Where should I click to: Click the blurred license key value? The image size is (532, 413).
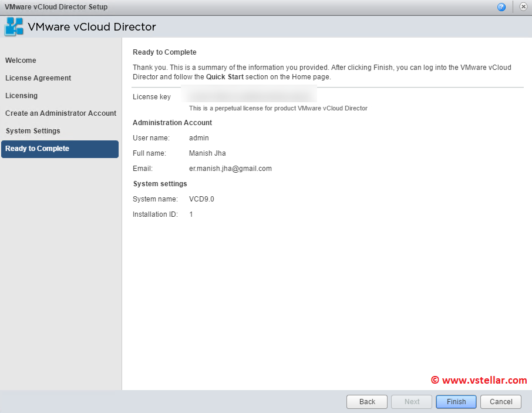[250, 95]
